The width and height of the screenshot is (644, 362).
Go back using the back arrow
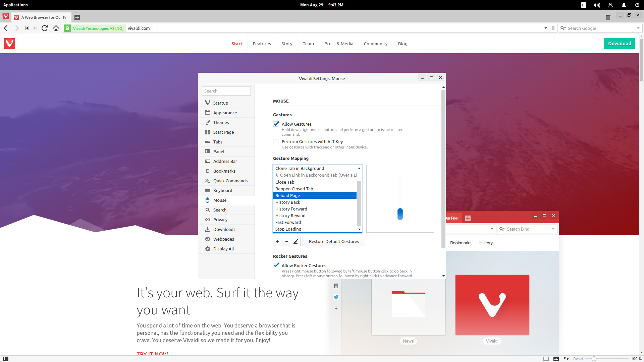[x=6, y=28]
